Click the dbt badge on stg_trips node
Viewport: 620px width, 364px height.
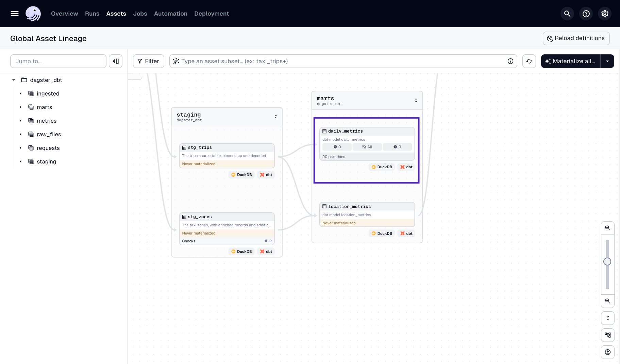click(x=266, y=175)
